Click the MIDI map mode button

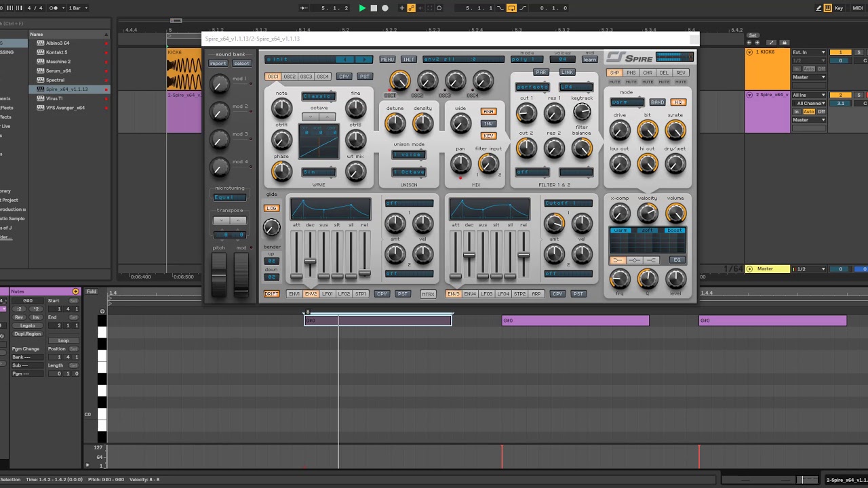[857, 8]
